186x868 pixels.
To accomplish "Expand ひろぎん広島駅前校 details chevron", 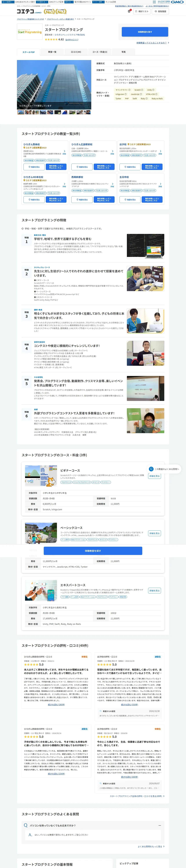I will click(x=112, y=151).
